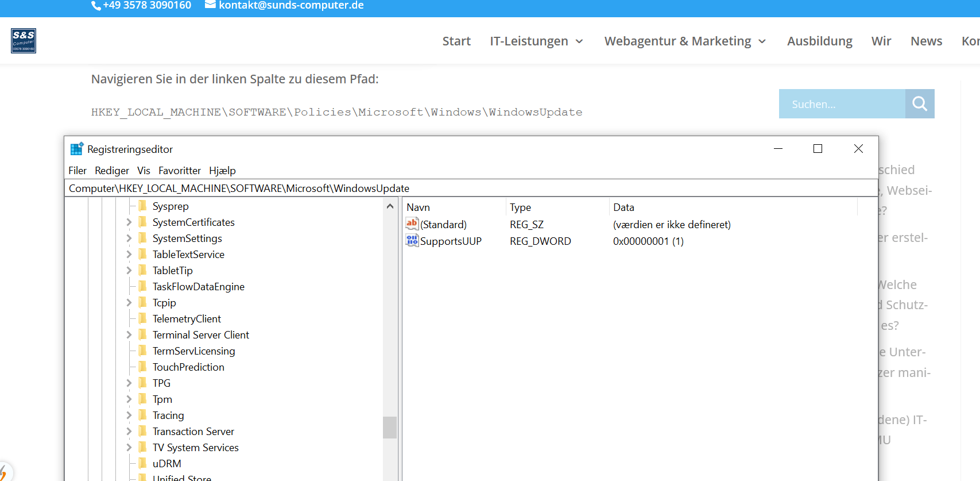Click the phone icon in top bar
The width and height of the screenshot is (980, 481).
pos(96,6)
